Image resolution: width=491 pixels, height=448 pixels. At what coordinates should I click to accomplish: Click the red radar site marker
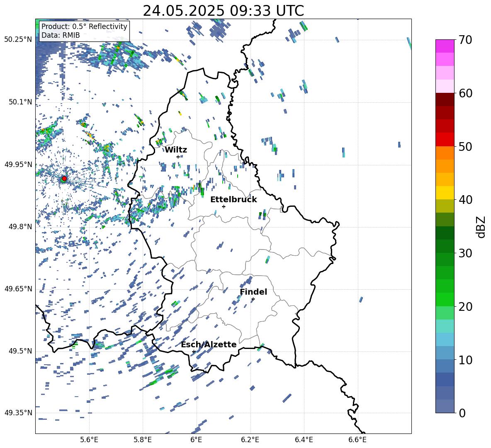tap(64, 178)
